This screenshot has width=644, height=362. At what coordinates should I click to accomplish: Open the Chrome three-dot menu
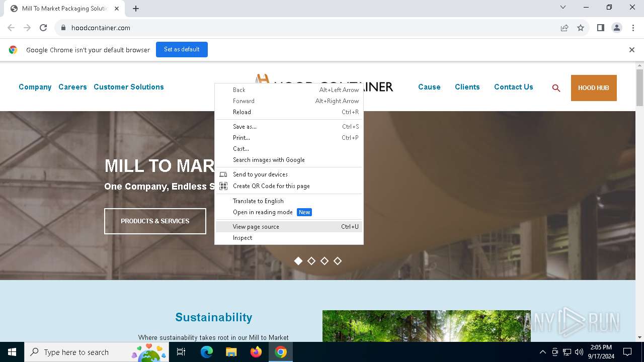click(x=633, y=28)
